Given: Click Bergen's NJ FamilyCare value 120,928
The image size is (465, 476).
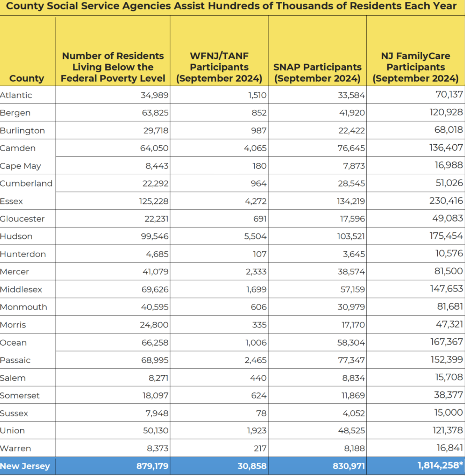Looking at the screenshot, I should (446, 112).
